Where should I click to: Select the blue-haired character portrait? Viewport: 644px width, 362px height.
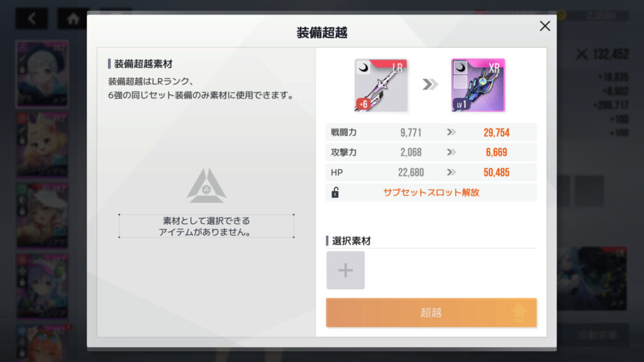(42, 286)
